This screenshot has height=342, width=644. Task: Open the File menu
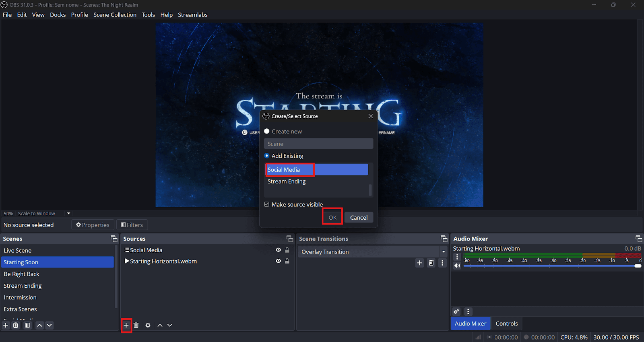7,15
